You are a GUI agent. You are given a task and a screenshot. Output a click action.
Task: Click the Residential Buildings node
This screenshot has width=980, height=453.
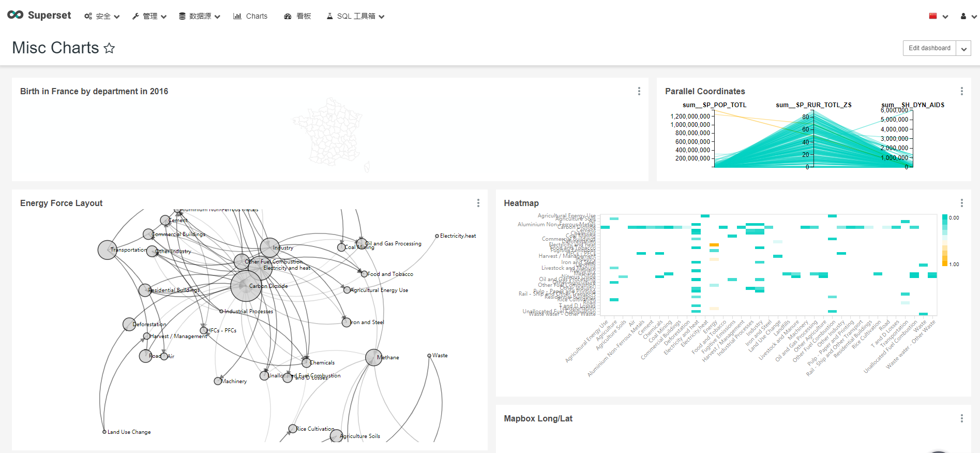[x=145, y=290]
